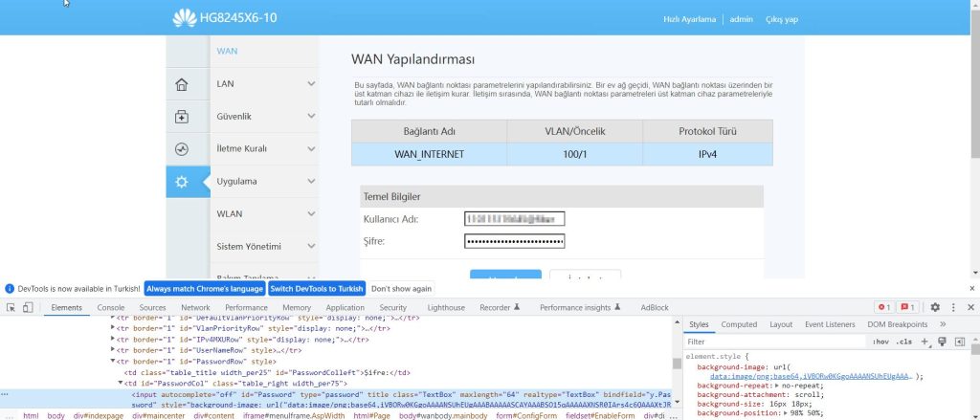
Task: Select div#maincenter in the breadcrumb bar
Action: coord(160,415)
